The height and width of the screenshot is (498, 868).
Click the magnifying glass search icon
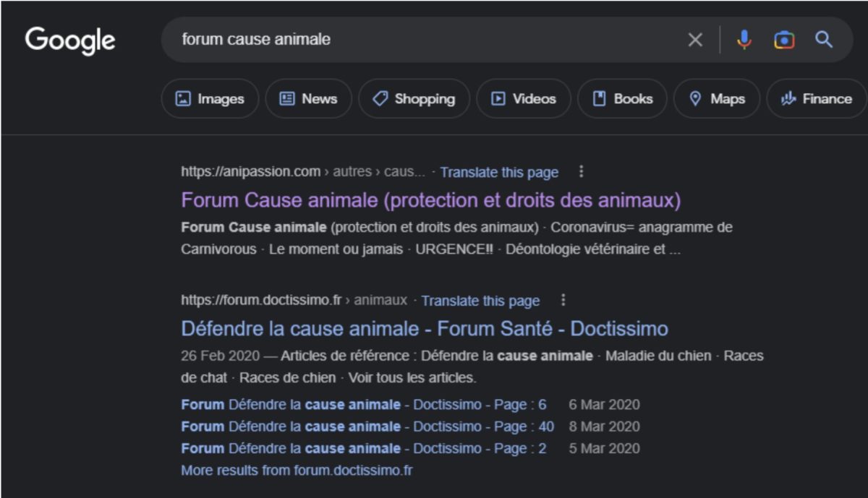[824, 40]
